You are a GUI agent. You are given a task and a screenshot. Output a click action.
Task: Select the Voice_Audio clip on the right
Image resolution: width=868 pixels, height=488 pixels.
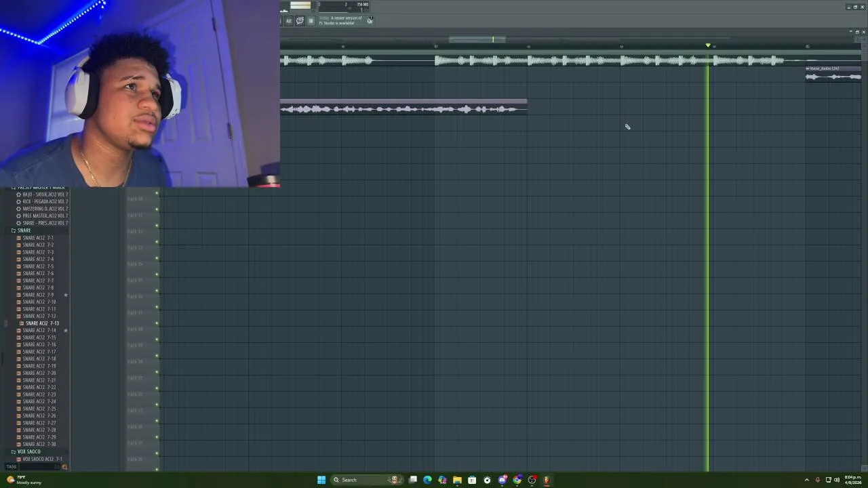tap(833, 73)
